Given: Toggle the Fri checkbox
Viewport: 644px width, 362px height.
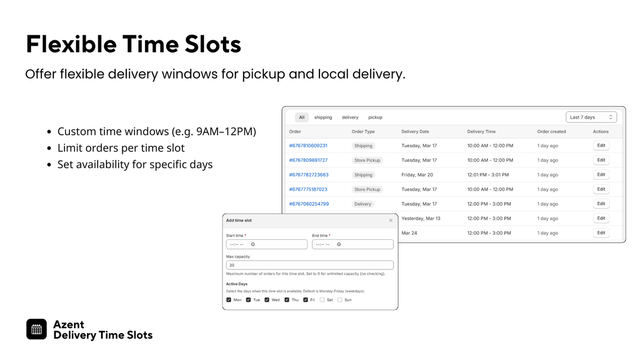Looking at the screenshot, I should (306, 300).
